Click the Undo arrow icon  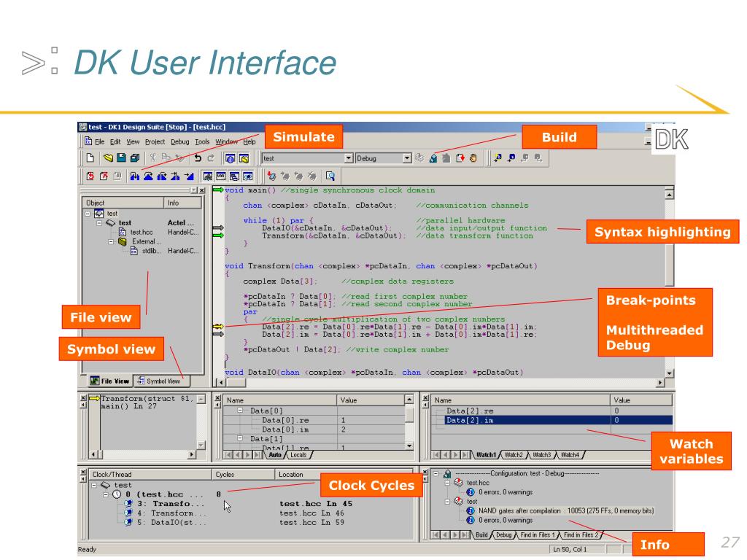[x=197, y=158]
